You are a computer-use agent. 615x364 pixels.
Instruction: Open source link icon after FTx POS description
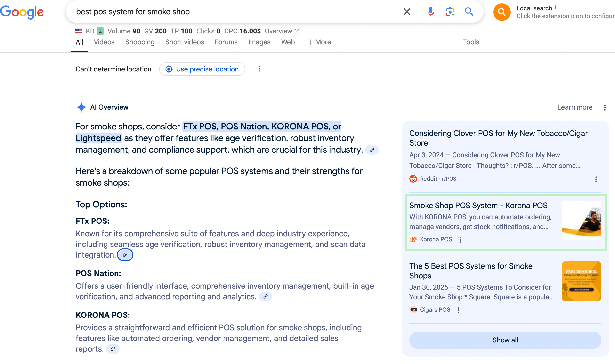click(125, 255)
